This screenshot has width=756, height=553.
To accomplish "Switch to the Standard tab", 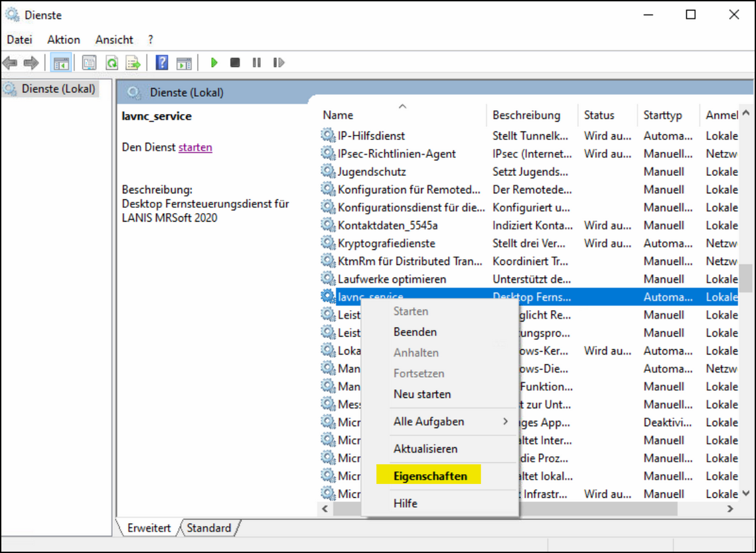I will (x=208, y=528).
